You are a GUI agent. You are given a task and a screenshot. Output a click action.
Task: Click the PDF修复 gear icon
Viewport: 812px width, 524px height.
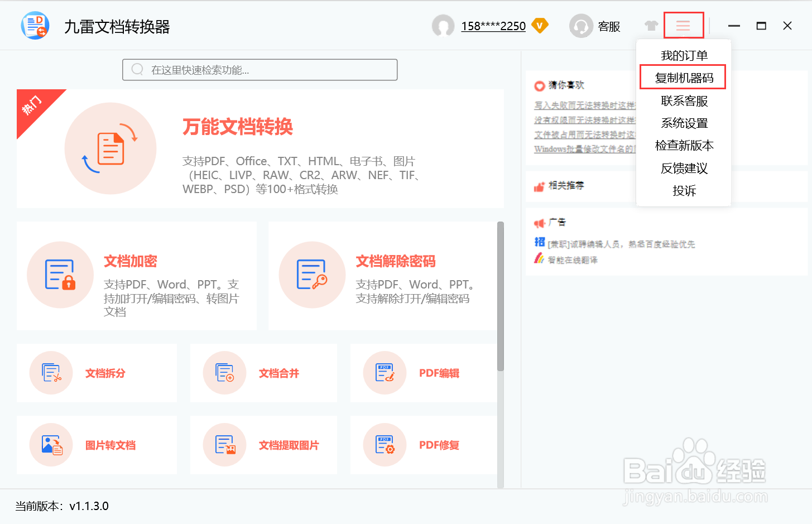[385, 445]
